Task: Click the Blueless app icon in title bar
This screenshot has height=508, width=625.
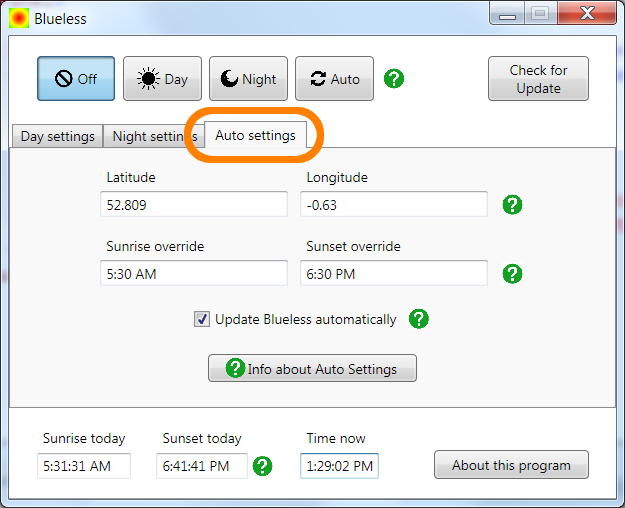Action: pyautogui.click(x=19, y=18)
